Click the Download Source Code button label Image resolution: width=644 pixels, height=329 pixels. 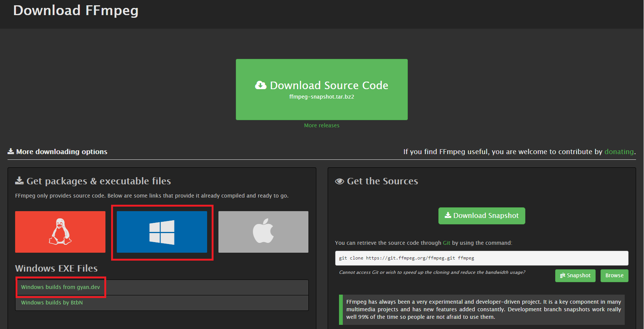[x=329, y=85]
